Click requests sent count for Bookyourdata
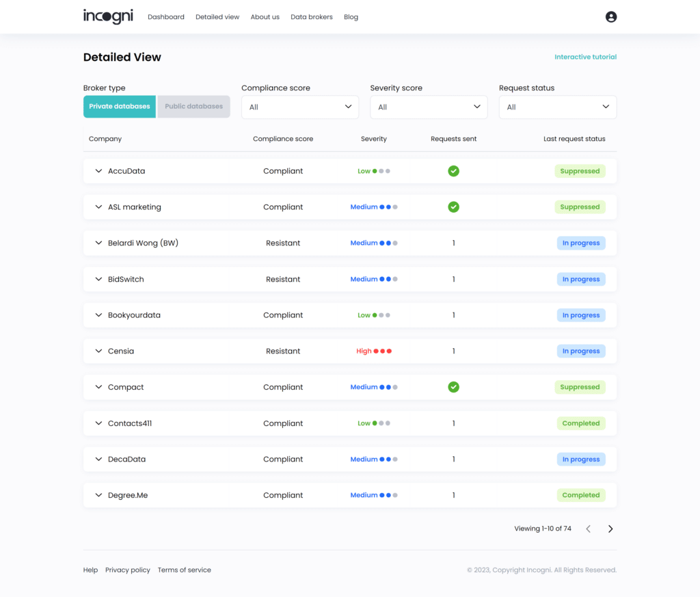 coord(454,315)
